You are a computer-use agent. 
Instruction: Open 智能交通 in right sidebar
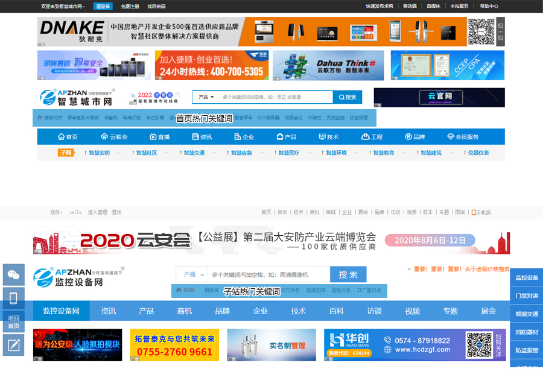click(527, 314)
